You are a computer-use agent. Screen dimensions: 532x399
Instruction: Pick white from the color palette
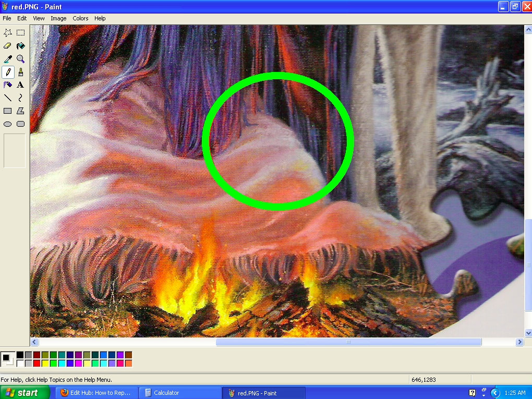pyautogui.click(x=20, y=364)
